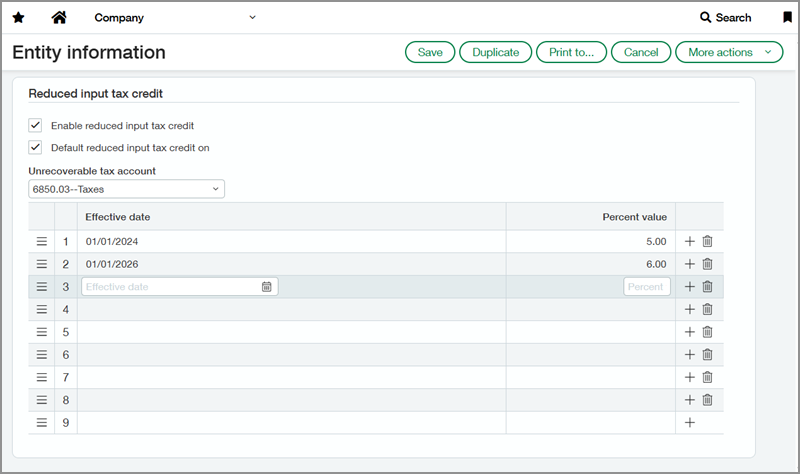Open the More actions dropdown
800x474 pixels.
point(728,52)
